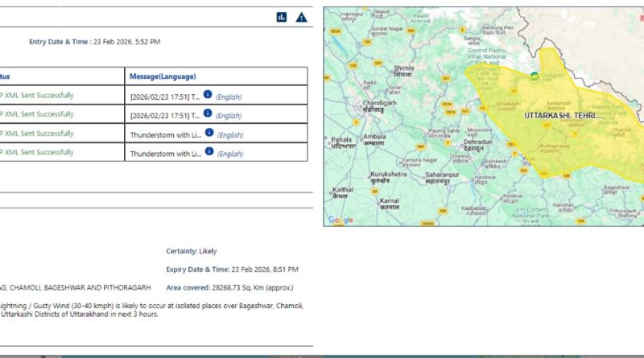Open English link in third message row

tap(230, 135)
